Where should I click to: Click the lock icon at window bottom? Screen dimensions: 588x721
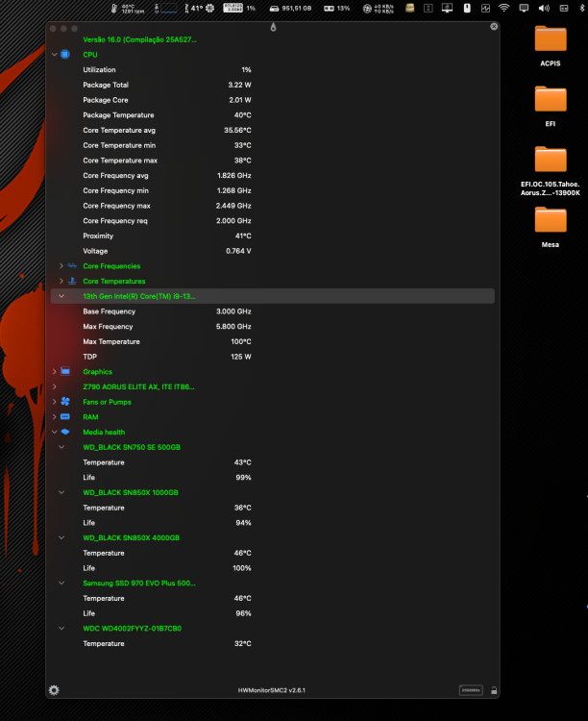tap(494, 690)
